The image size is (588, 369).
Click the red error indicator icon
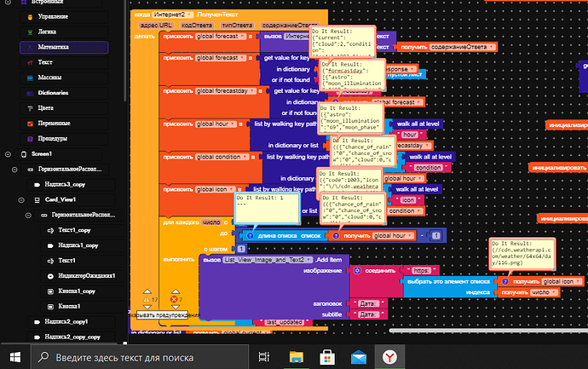click(174, 299)
